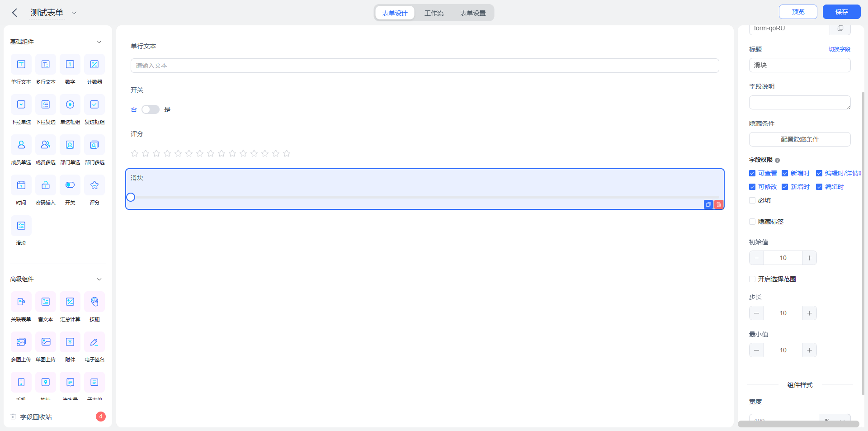Delete the selected 滑块 field
Image resolution: width=868 pixels, height=431 pixels.
pyautogui.click(x=719, y=204)
